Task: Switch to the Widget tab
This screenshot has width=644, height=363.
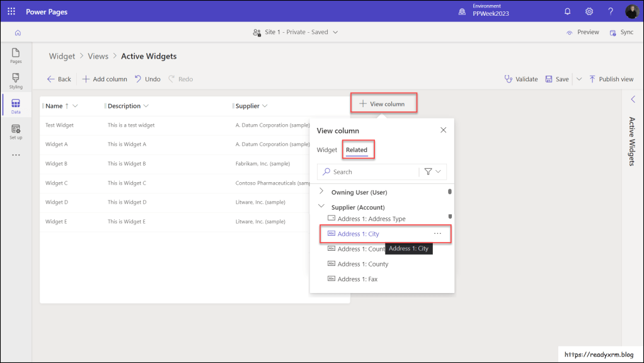Action: [327, 150]
